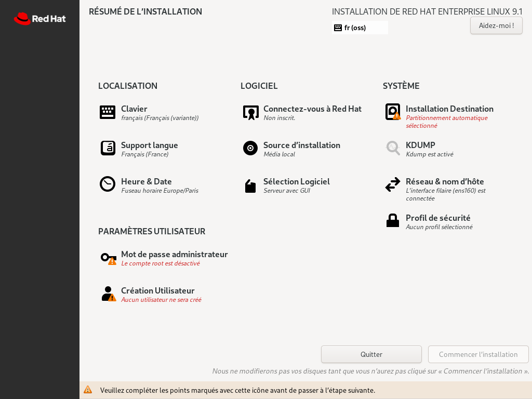Click the Réseau & nom d'hôte arrows icon

[x=393, y=184]
